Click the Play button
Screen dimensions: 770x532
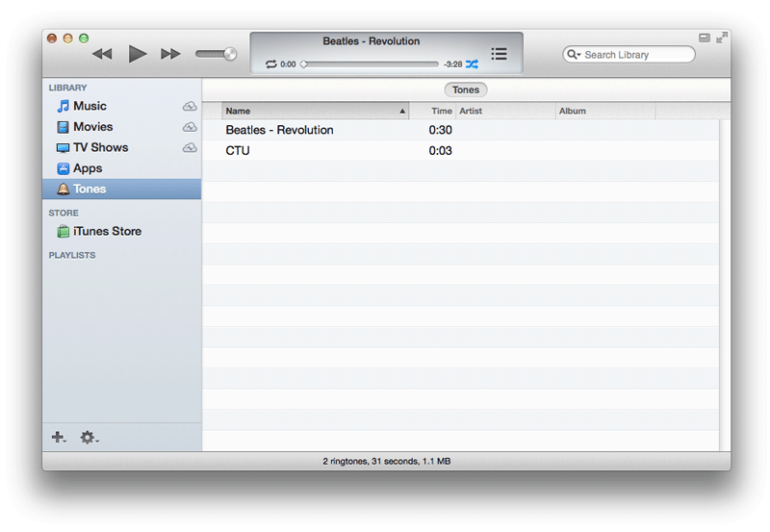click(x=138, y=54)
